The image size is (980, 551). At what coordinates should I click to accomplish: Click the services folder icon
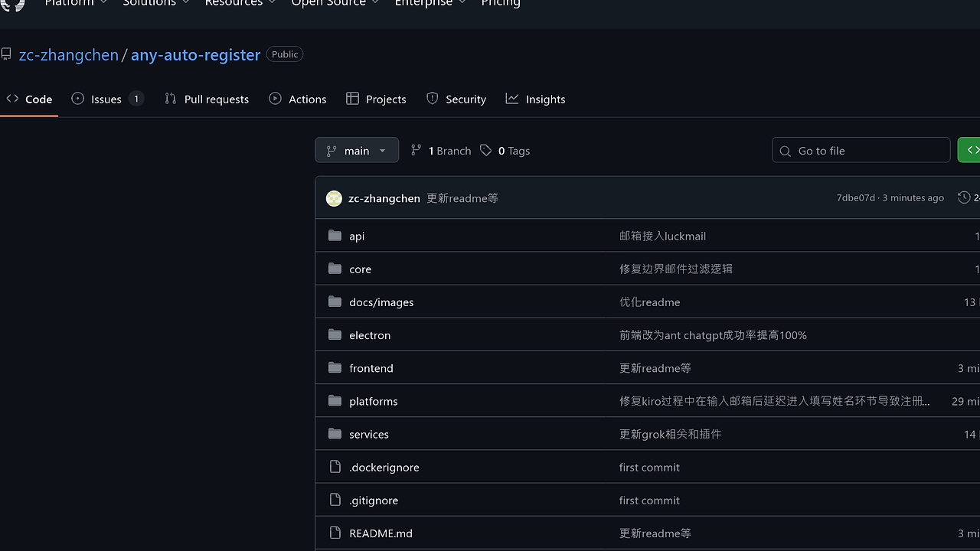(x=335, y=433)
